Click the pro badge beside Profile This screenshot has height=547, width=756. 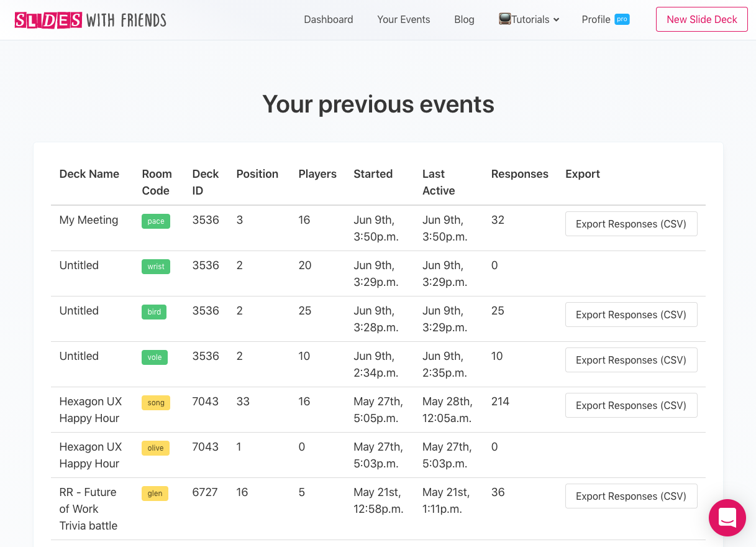[x=622, y=19]
